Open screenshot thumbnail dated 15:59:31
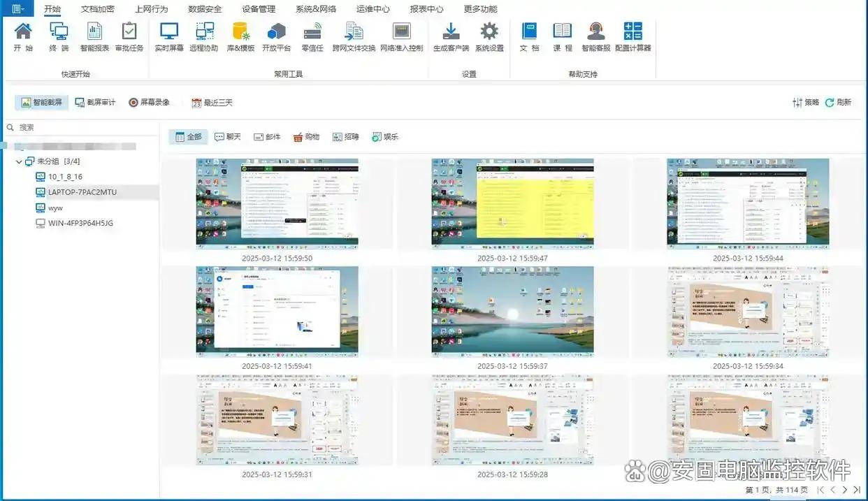Screen dimensions: 868x501 277,419
